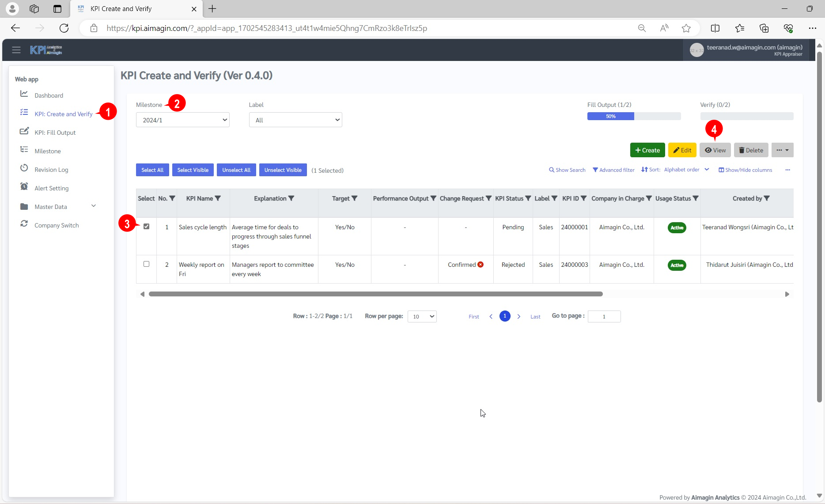Image resolution: width=825 pixels, height=504 pixels.
Task: Click the KPI Name column filter icon
Action: [218, 198]
